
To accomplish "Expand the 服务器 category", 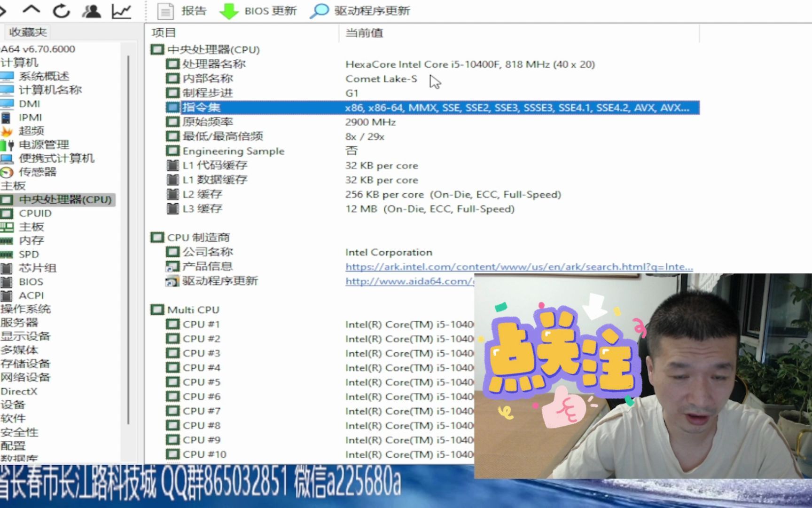I will tap(19, 322).
